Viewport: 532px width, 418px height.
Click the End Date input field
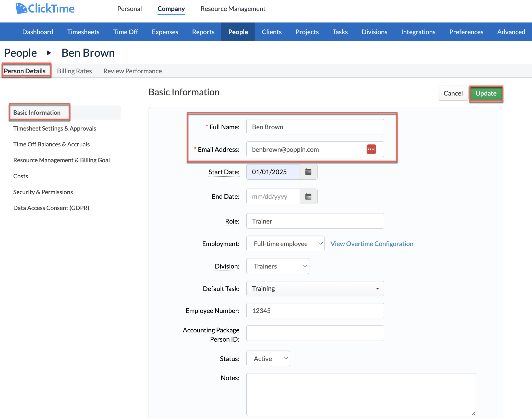coord(273,196)
